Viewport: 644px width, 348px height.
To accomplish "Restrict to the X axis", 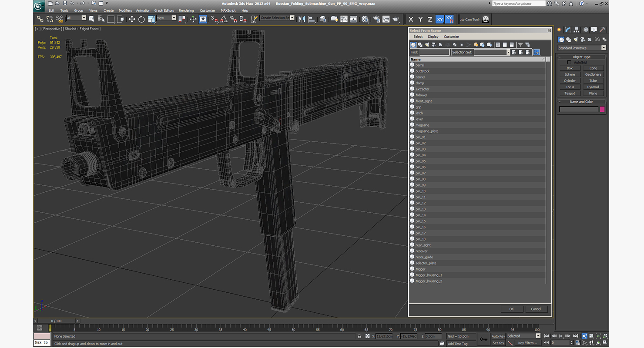I will click(x=411, y=19).
